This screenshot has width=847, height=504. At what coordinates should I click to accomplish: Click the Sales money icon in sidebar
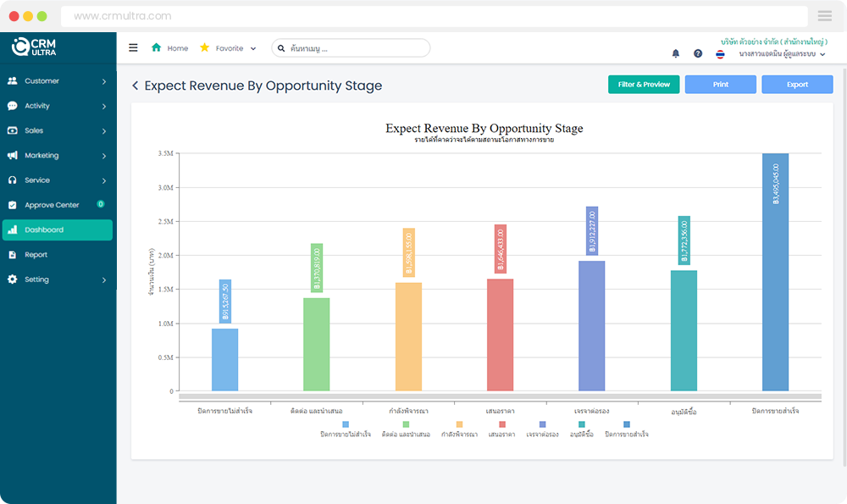13,130
